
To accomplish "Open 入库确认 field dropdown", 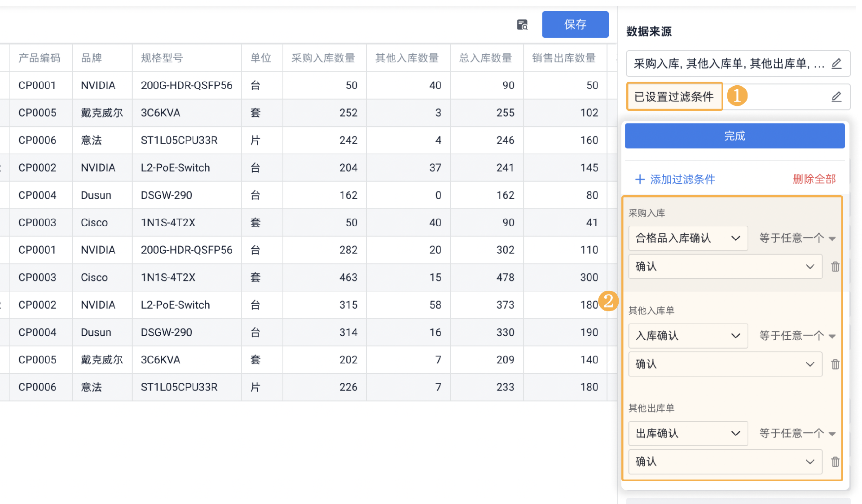I will click(x=687, y=336).
